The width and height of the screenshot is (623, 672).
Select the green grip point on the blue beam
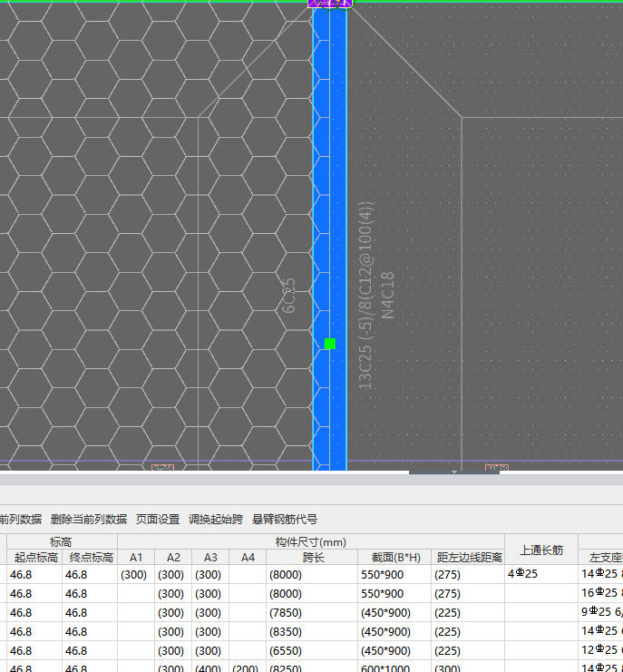(x=330, y=344)
